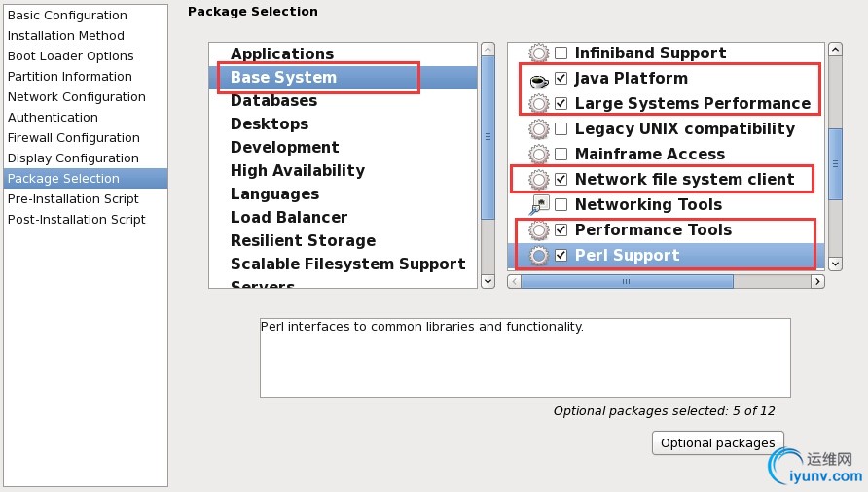Image resolution: width=868 pixels, height=492 pixels.
Task: Select the Desktops category
Action: 343,123
